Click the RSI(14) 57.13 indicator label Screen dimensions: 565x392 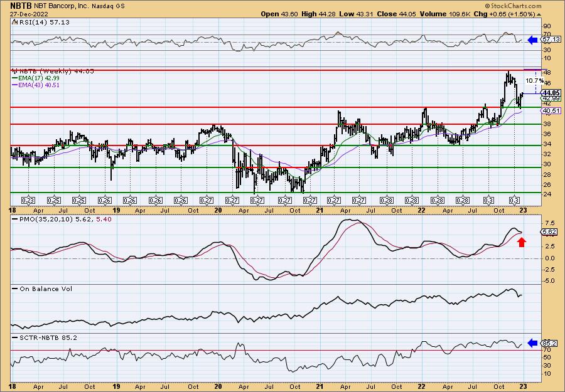point(44,22)
